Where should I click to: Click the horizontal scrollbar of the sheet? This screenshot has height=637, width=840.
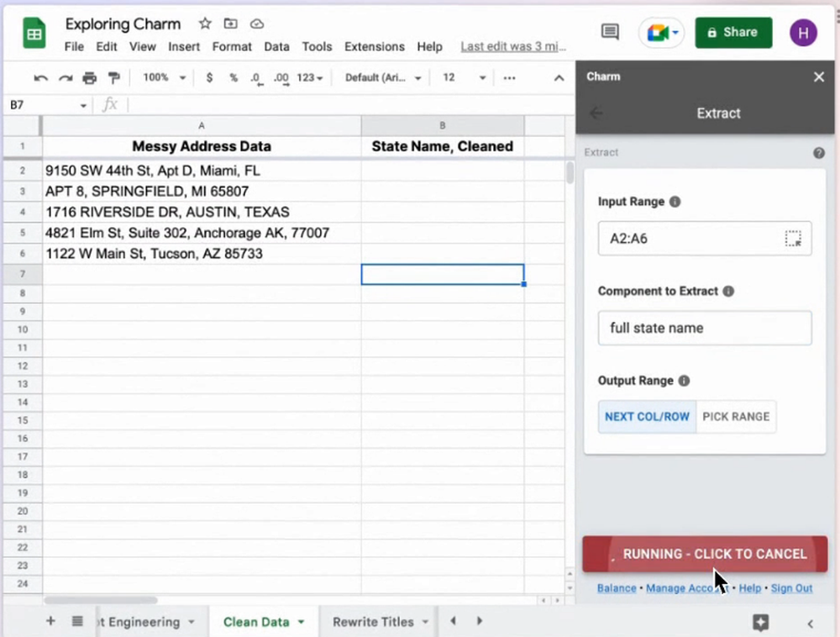coord(101,600)
